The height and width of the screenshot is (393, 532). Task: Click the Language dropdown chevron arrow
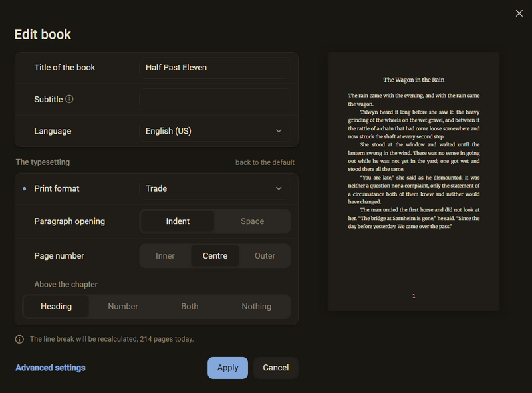click(x=279, y=131)
